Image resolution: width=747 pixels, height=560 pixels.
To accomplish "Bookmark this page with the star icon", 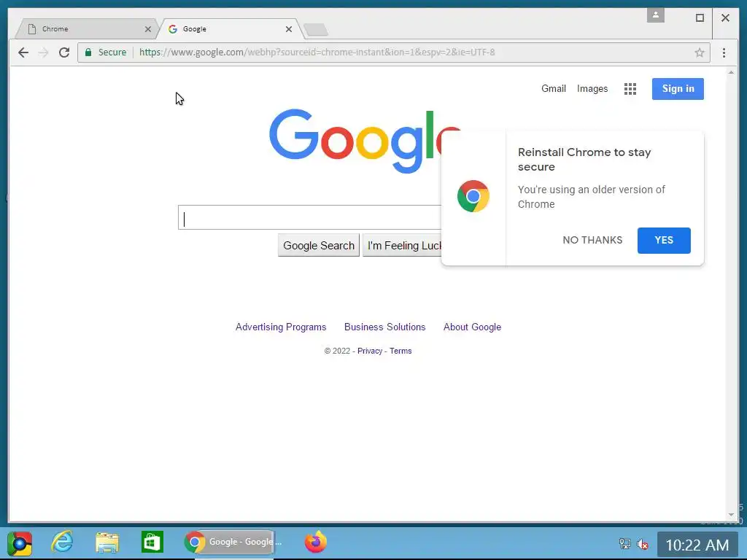I will 699,52.
